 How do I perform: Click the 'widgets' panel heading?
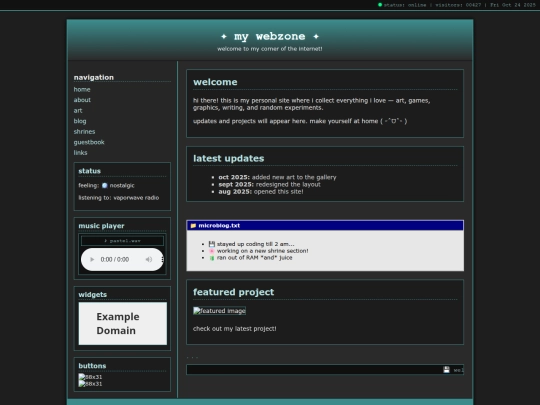pyautogui.click(x=93, y=294)
